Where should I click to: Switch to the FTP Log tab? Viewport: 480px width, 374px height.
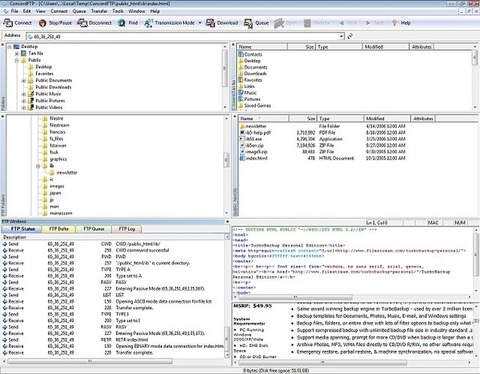click(x=127, y=229)
